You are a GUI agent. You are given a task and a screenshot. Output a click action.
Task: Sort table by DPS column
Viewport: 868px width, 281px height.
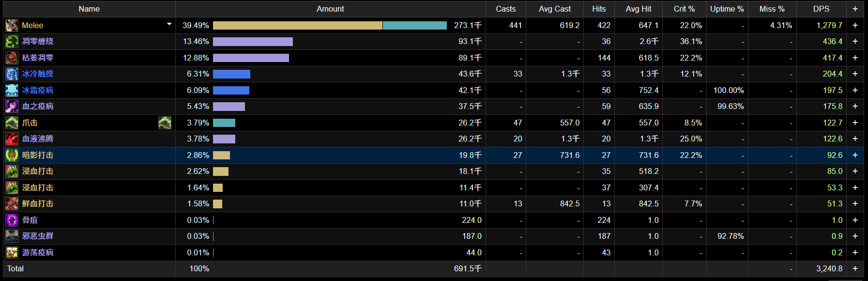pyautogui.click(x=821, y=9)
